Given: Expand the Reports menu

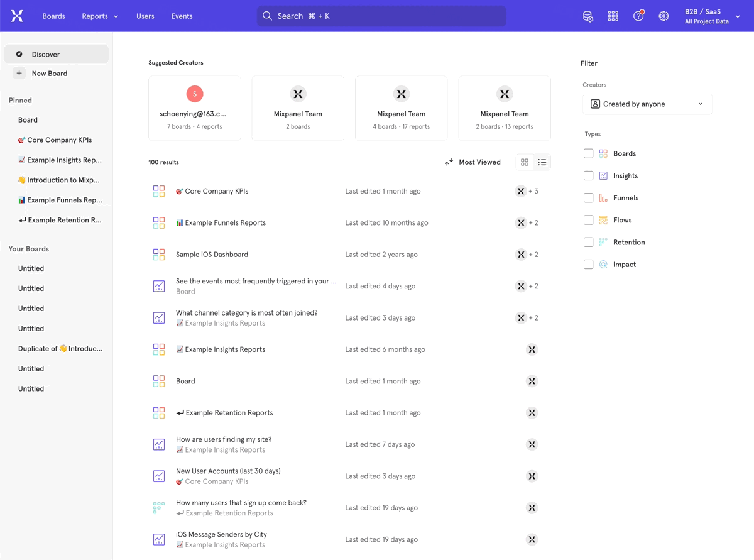Looking at the screenshot, I should point(100,16).
